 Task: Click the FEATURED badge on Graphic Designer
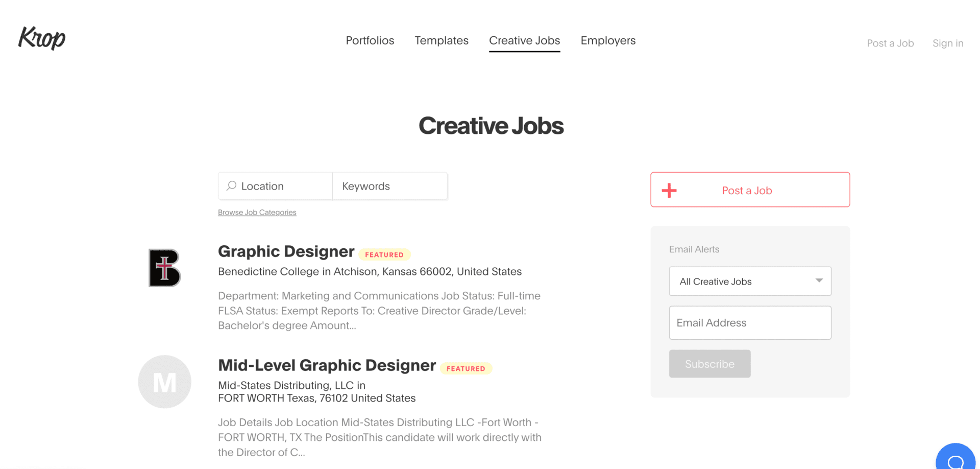pos(384,254)
